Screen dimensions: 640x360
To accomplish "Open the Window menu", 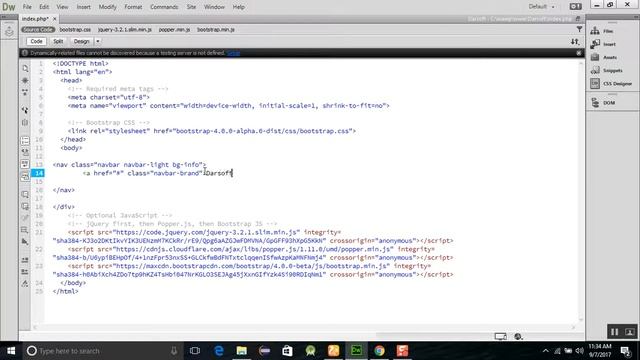I will tap(214, 7).
